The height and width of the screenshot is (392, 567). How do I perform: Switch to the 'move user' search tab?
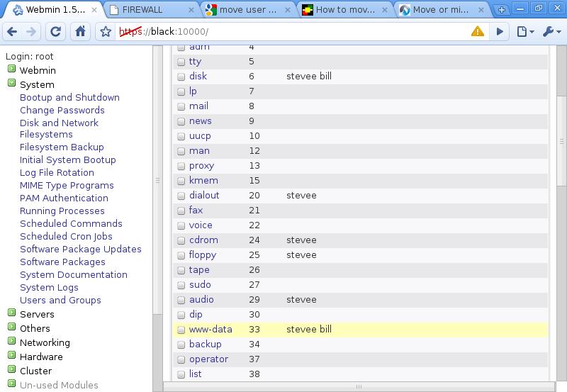point(243,10)
